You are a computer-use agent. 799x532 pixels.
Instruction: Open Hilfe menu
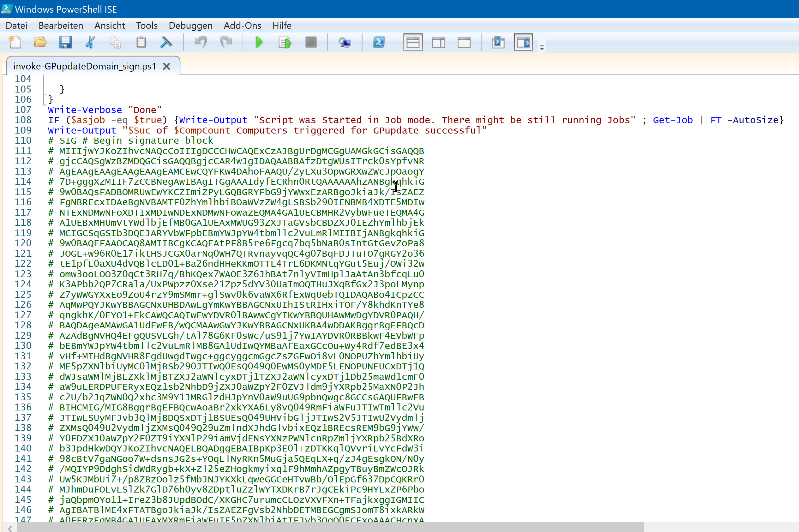coord(282,26)
